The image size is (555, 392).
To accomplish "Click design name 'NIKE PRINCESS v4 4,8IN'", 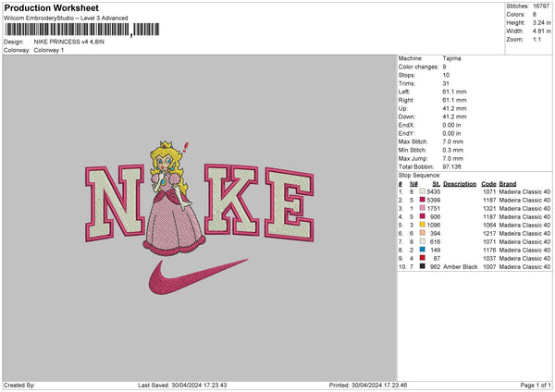I will tap(69, 42).
